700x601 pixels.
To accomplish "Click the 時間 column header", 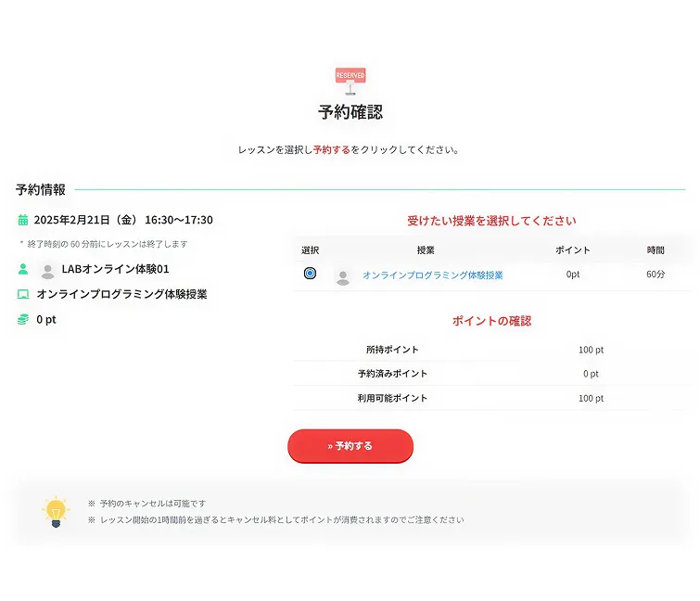I will [x=655, y=249].
